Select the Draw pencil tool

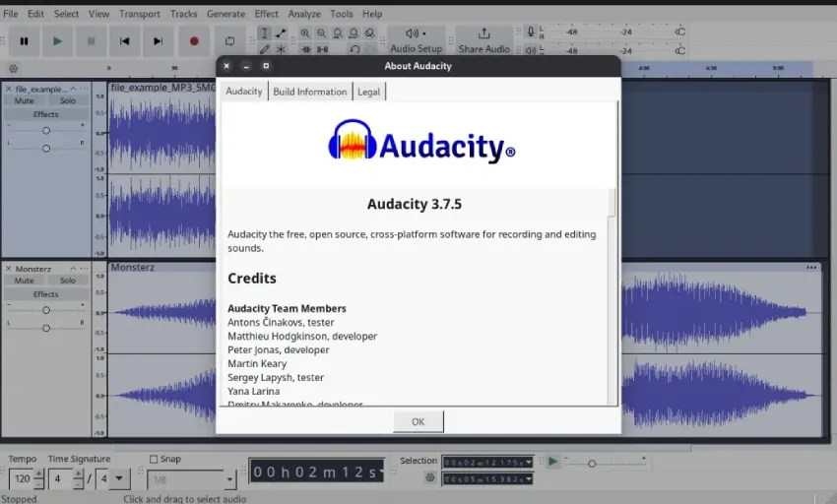pos(264,49)
